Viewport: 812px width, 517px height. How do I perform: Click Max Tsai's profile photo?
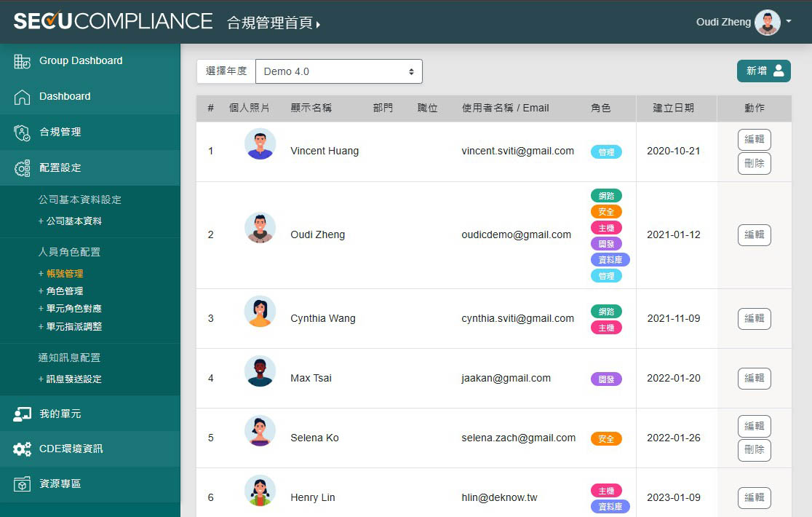[260, 371]
